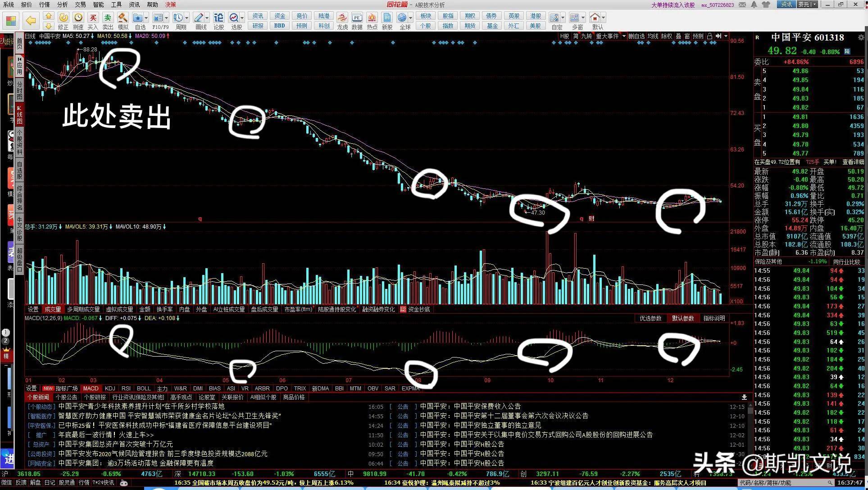Click the 周期 period clock icon
Image resolution: width=868 pixels, height=490 pixels.
point(178,18)
